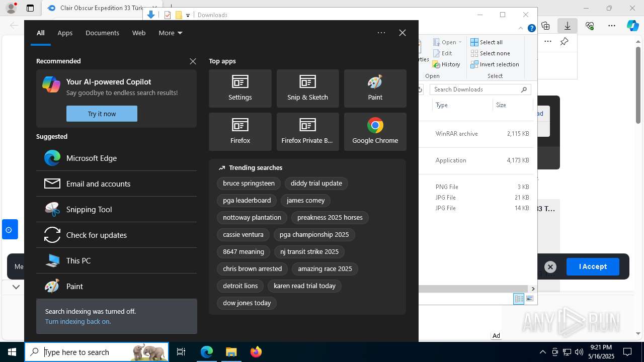Open Edge Copilot sidebar icon

tap(632, 26)
